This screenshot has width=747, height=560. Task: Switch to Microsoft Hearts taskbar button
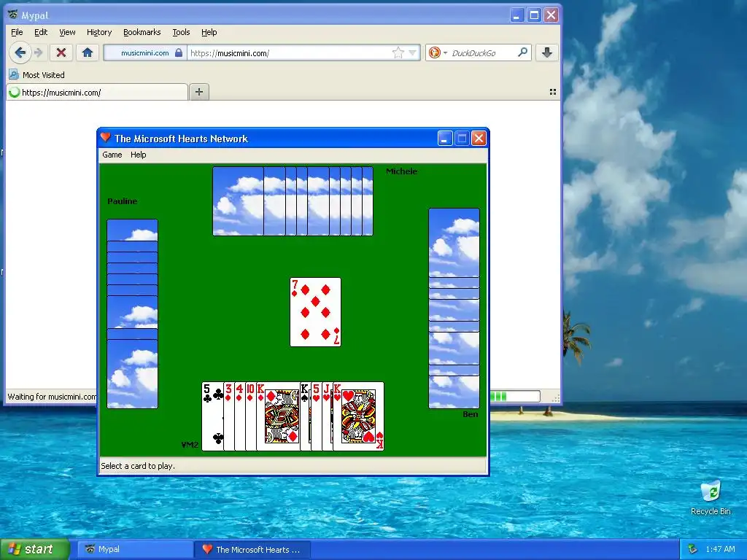coord(252,549)
